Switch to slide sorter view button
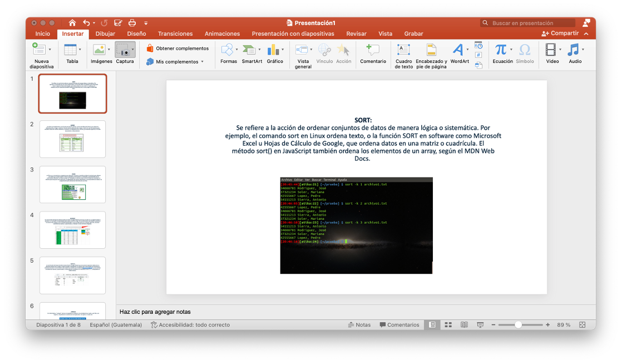Viewport: 621px width, 364px height. 448,325
